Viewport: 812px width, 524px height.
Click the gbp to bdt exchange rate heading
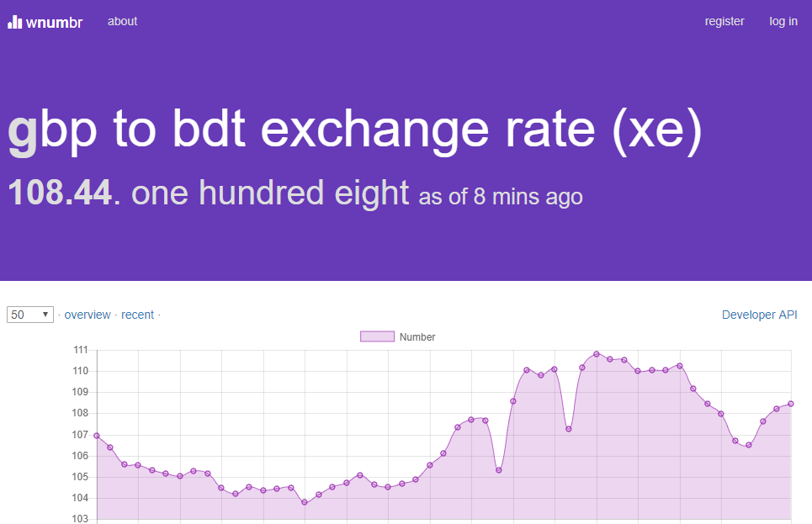(x=354, y=129)
